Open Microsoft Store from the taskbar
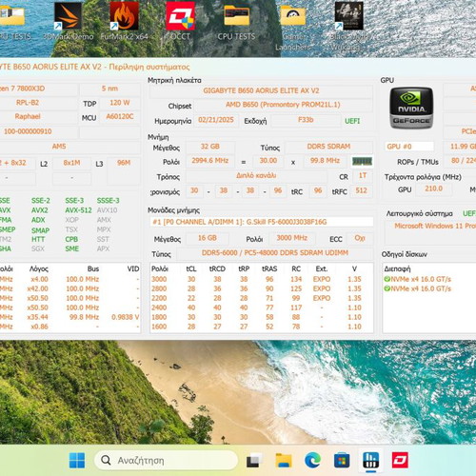Viewport: 476px width, 476px height. click(x=342, y=461)
